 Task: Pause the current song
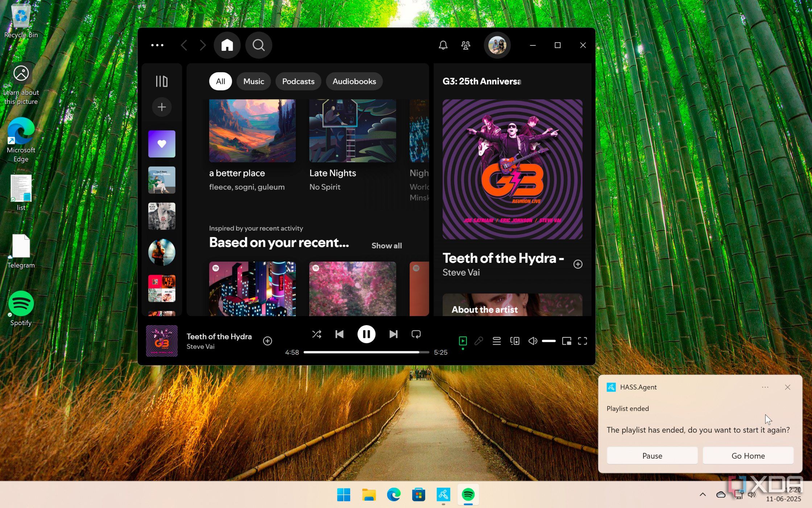366,334
